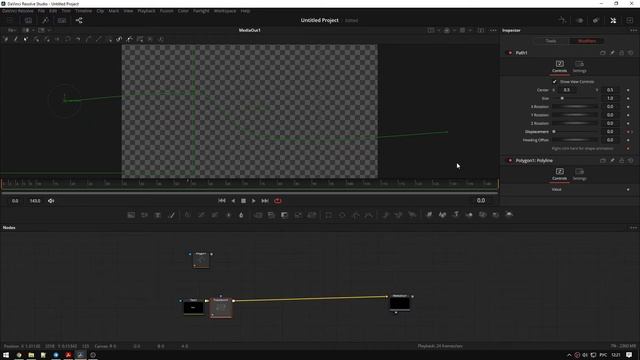Add a Renderer 3D node from the toolbar
The image size is (640, 360).
(509, 215)
